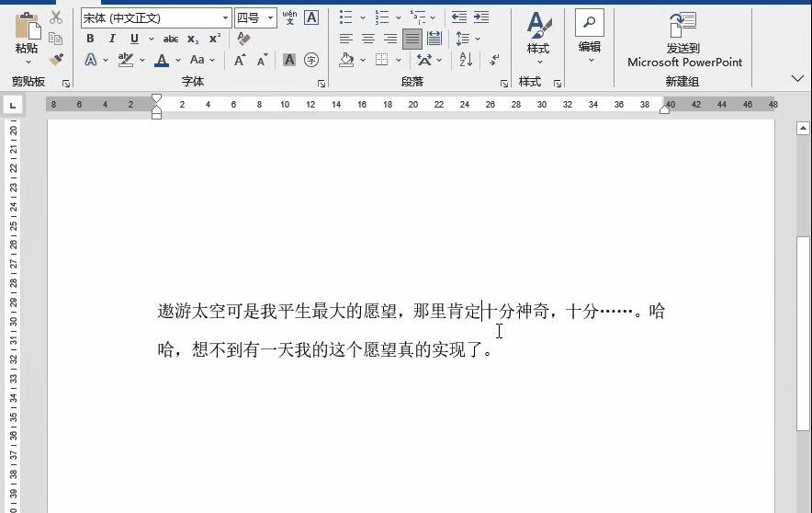Open the Change Case Aa menu
This screenshot has height=513, width=812.
(x=197, y=60)
